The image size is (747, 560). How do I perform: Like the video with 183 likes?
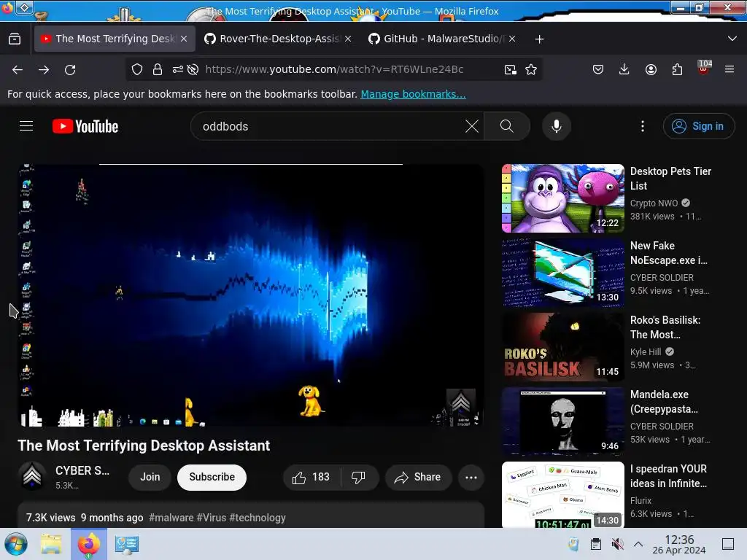(311, 477)
